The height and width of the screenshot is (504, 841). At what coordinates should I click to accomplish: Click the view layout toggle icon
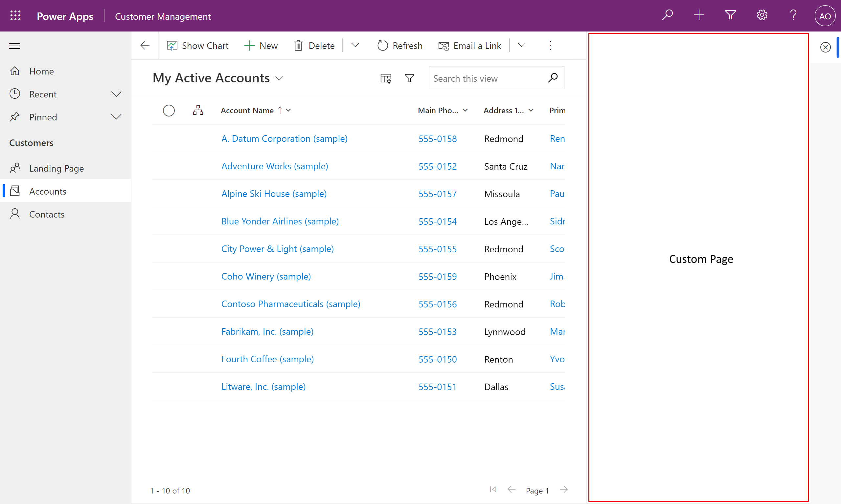386,78
